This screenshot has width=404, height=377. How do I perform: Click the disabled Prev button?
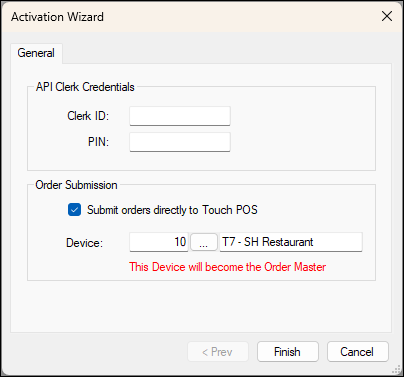tap(218, 352)
